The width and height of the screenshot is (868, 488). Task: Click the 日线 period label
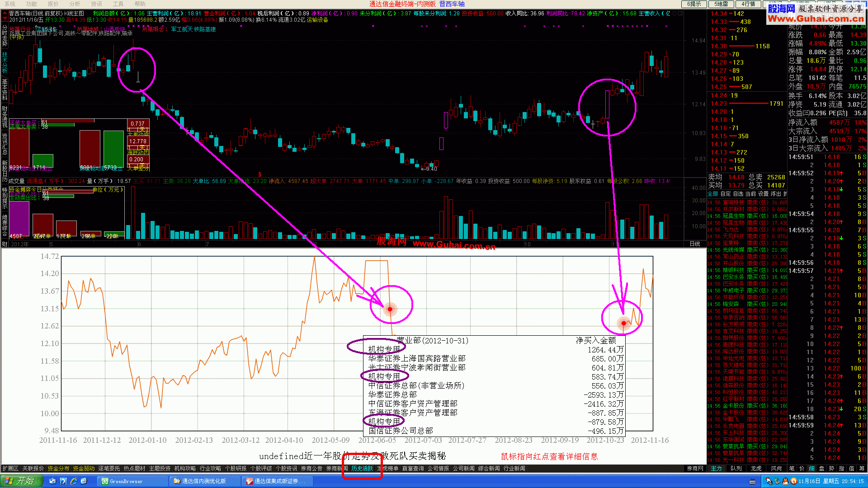tap(695, 244)
